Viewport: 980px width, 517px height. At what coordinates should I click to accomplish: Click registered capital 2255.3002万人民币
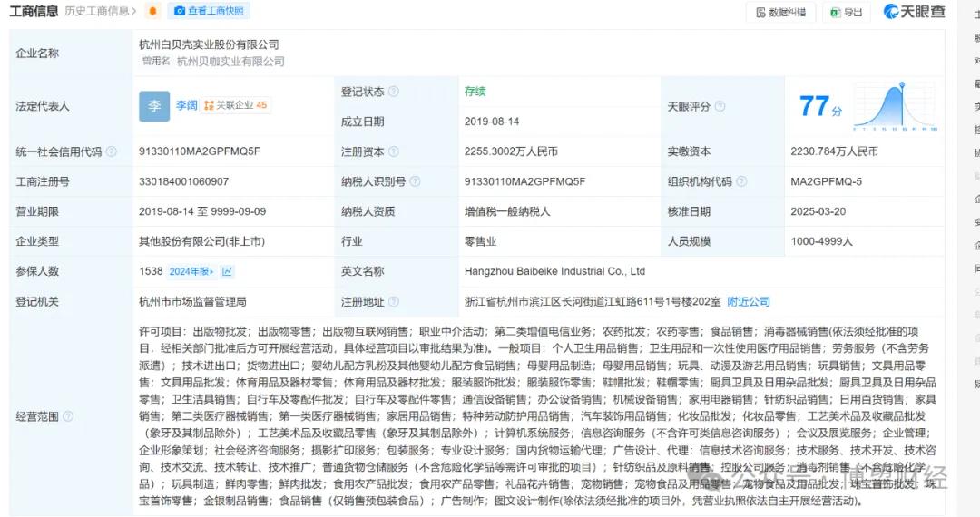[511, 151]
